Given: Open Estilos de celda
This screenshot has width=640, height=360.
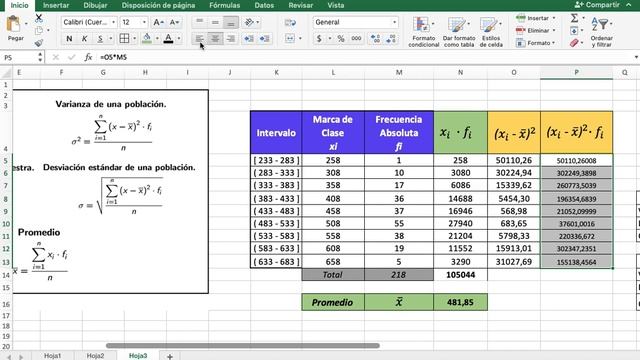Looking at the screenshot, I should tap(491, 32).
